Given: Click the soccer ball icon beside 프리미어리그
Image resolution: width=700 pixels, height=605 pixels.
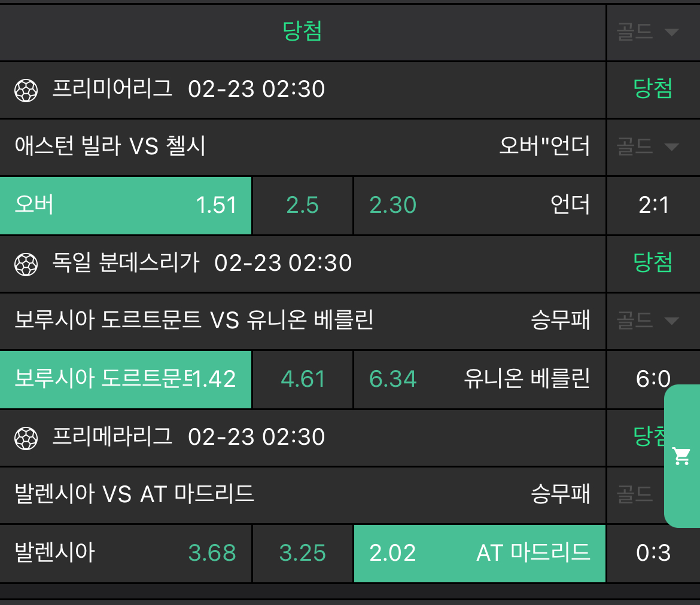Looking at the screenshot, I should (26, 90).
